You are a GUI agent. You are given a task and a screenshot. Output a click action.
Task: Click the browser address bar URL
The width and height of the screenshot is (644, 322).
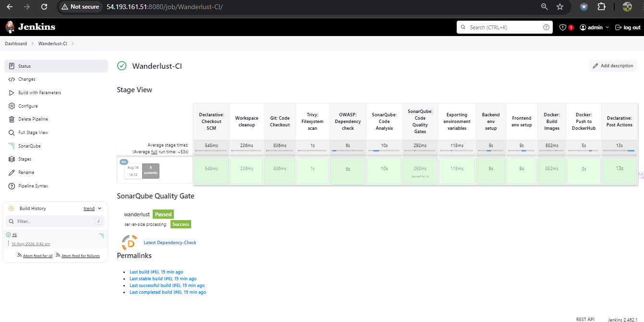point(164,7)
